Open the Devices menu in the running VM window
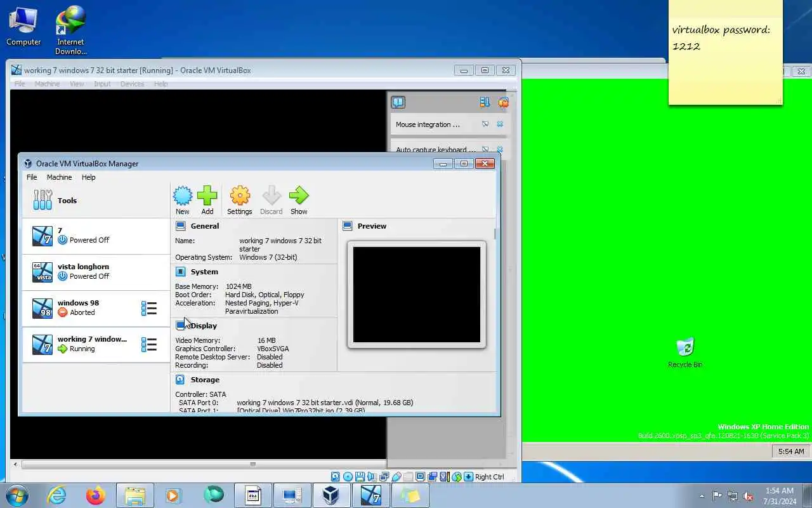The width and height of the screenshot is (812, 508). [x=132, y=84]
